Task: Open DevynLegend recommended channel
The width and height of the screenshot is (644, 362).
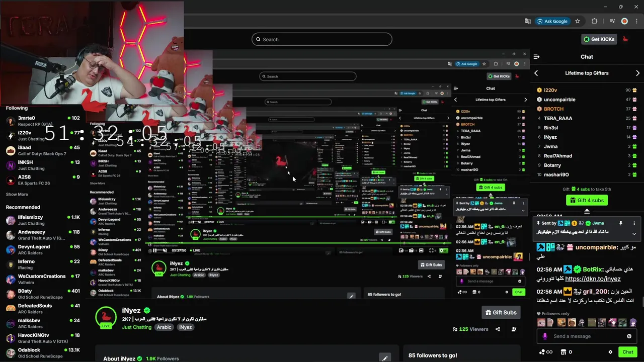Action: 43,250
